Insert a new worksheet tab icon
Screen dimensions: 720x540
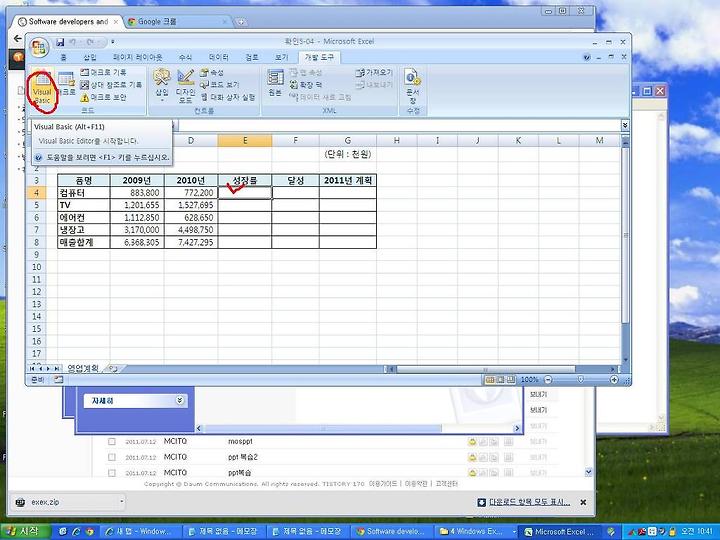[113, 368]
